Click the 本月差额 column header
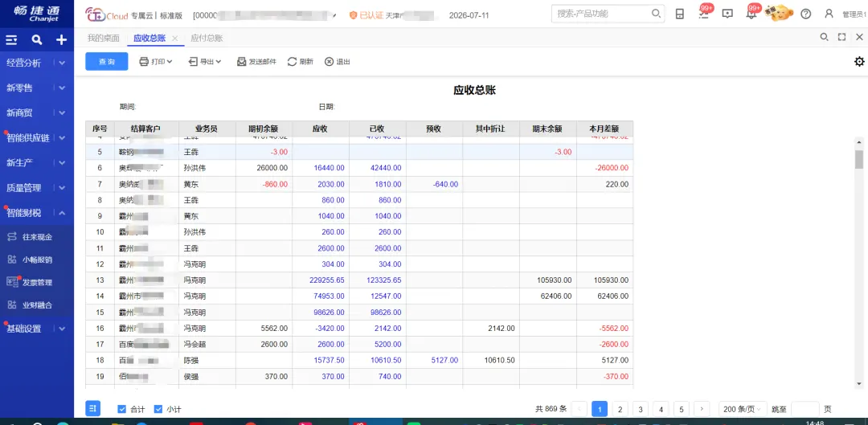The height and width of the screenshot is (425, 868). click(x=604, y=129)
